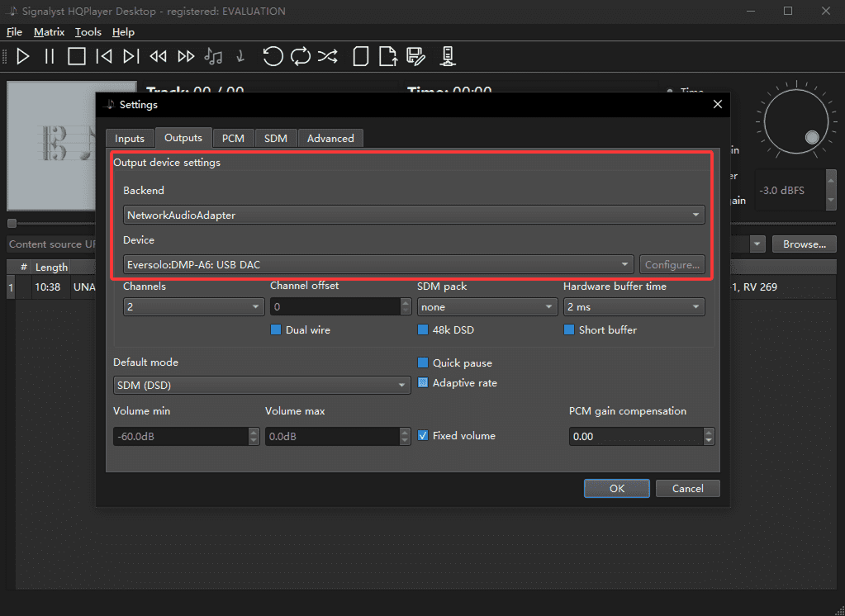Toggle the 48k DSD checkbox
845x616 pixels.
tap(423, 330)
